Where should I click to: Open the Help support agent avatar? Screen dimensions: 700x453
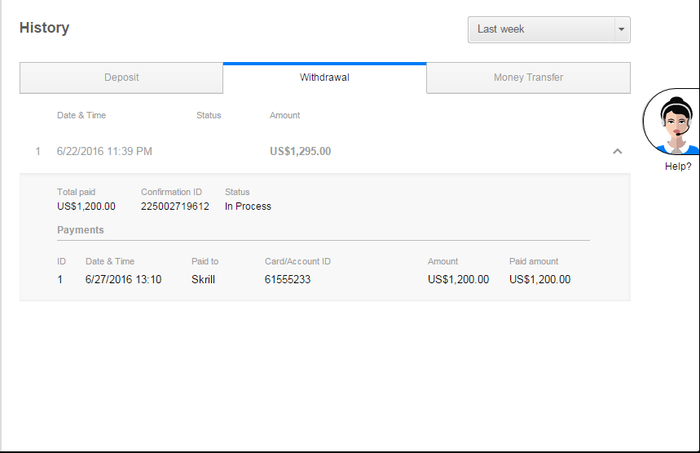[x=671, y=121]
